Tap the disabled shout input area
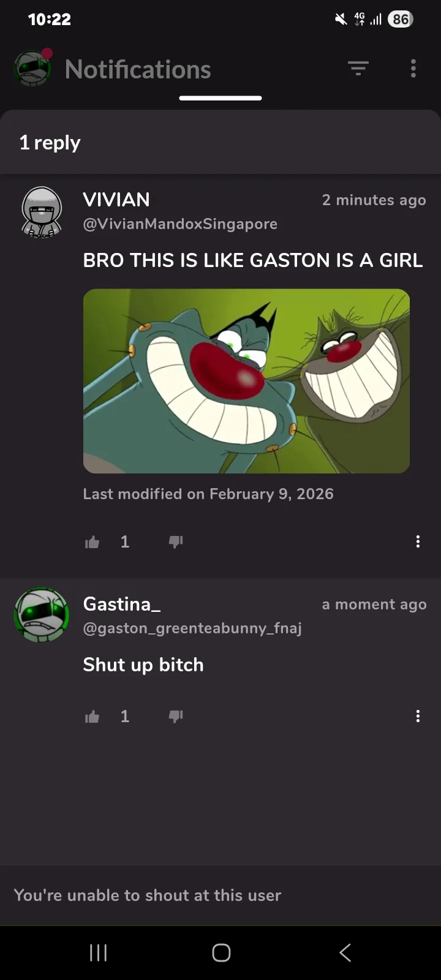Screen dimensions: 441x980 coord(221,895)
